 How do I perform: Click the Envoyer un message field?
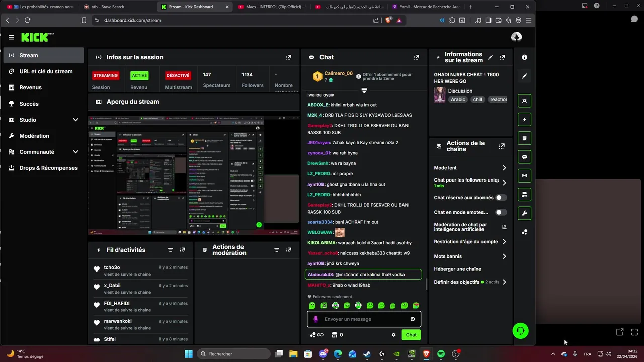[x=364, y=319]
